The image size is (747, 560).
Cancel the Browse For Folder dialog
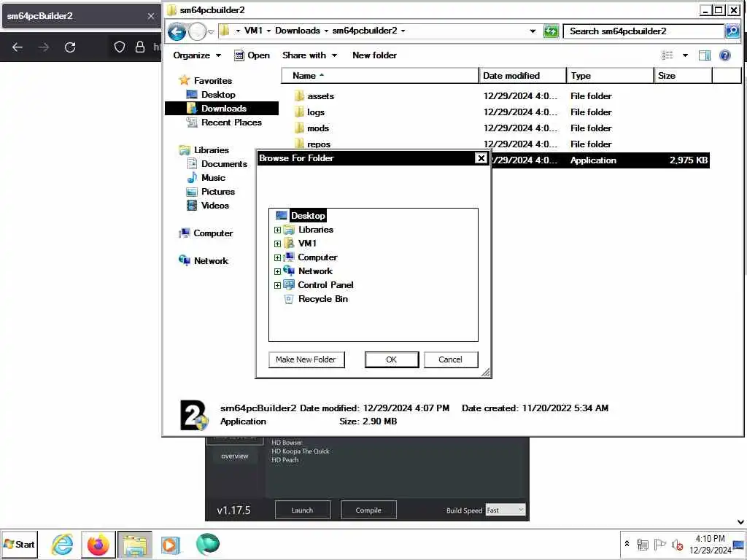pyautogui.click(x=451, y=359)
